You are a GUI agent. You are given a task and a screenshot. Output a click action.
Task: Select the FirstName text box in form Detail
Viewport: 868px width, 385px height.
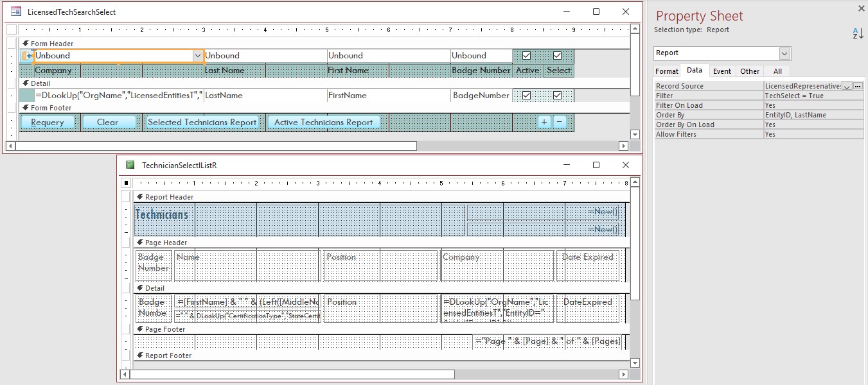(x=388, y=96)
